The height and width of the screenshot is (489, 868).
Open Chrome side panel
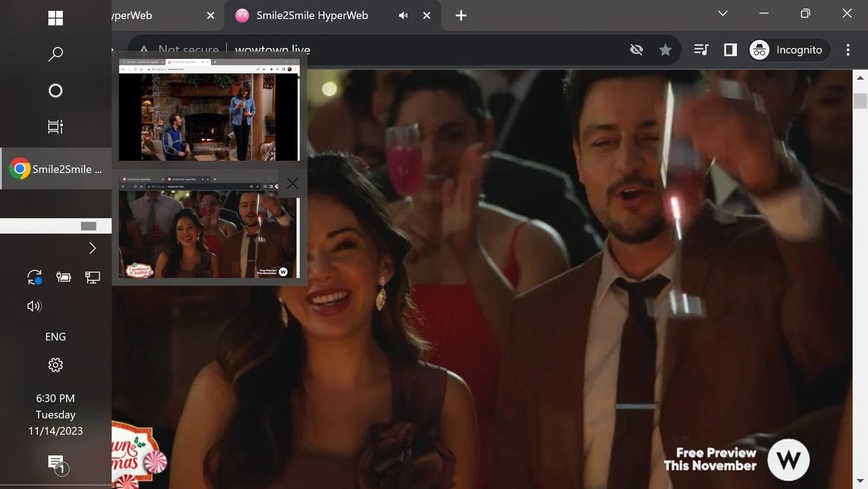tap(730, 50)
